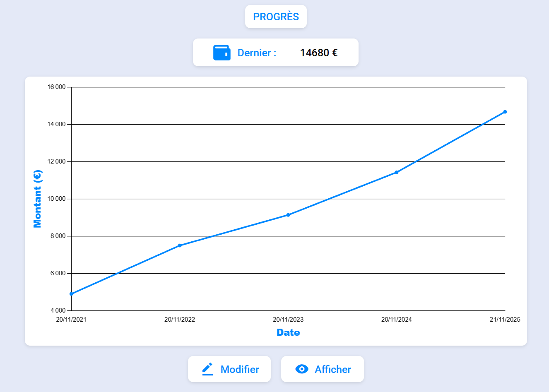Click the blue wallet icon beside Dernier
Screen dimensions: 549x392
[x=222, y=53]
